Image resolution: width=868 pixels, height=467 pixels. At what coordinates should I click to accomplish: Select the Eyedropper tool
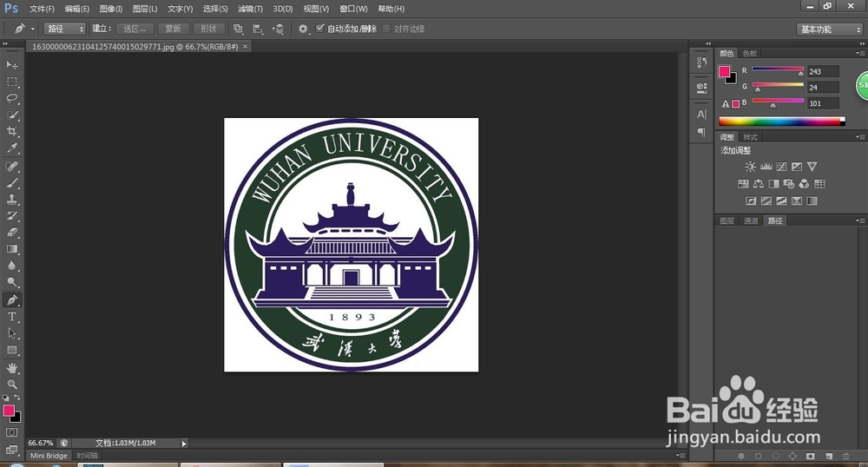[11, 148]
